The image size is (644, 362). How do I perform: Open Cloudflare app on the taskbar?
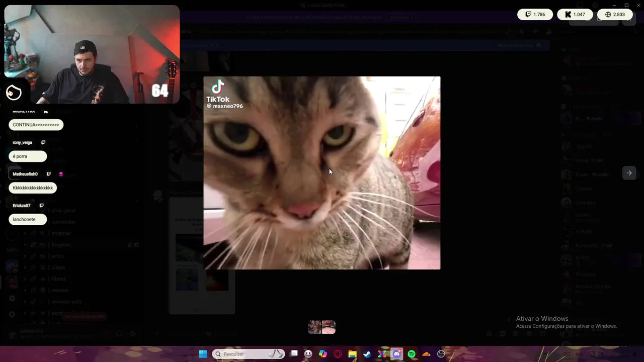(427, 354)
